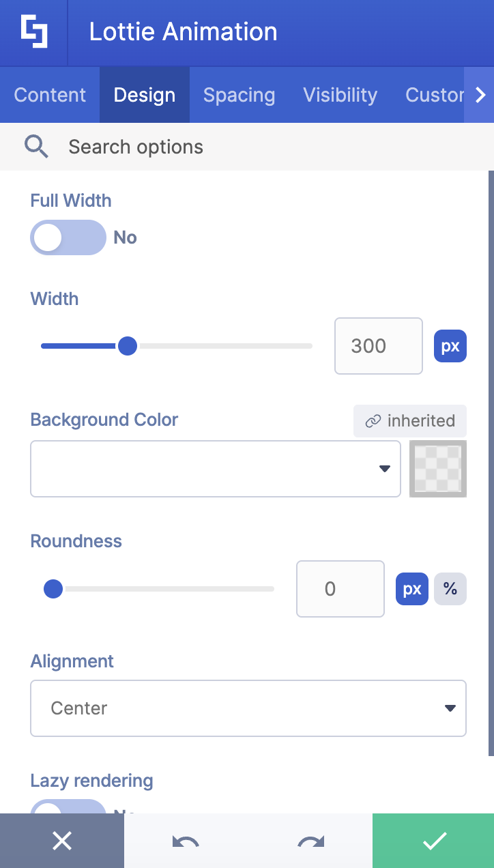Redo the change using the redo arrow
The height and width of the screenshot is (868, 494).
click(x=309, y=841)
